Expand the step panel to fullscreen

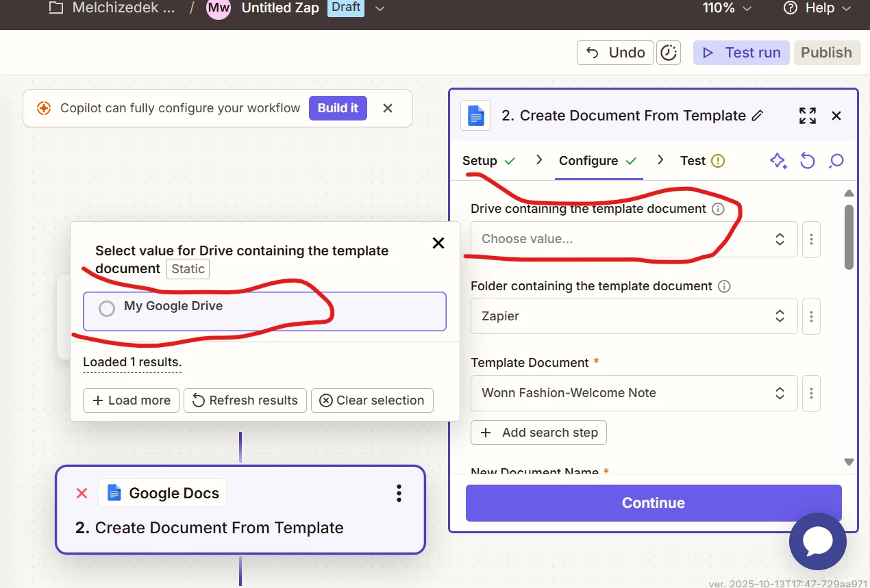[x=808, y=116]
